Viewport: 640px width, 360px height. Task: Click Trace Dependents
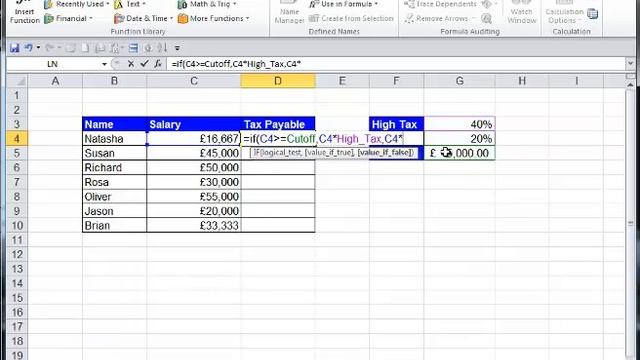click(x=441, y=4)
